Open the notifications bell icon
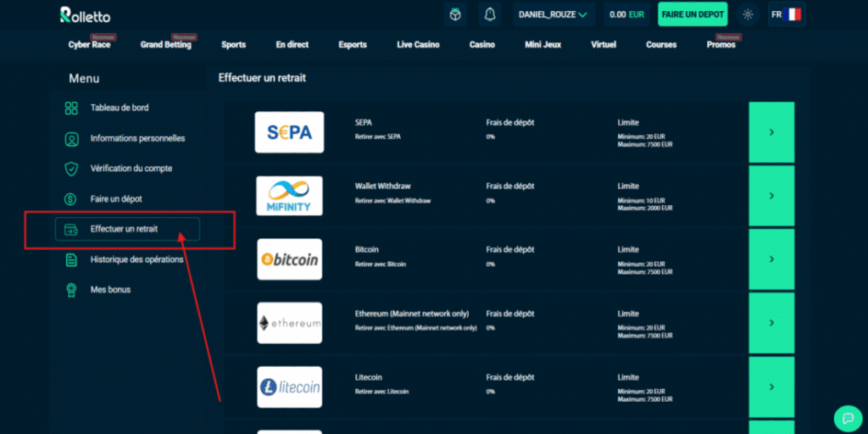The width and height of the screenshot is (868, 434). (x=489, y=14)
